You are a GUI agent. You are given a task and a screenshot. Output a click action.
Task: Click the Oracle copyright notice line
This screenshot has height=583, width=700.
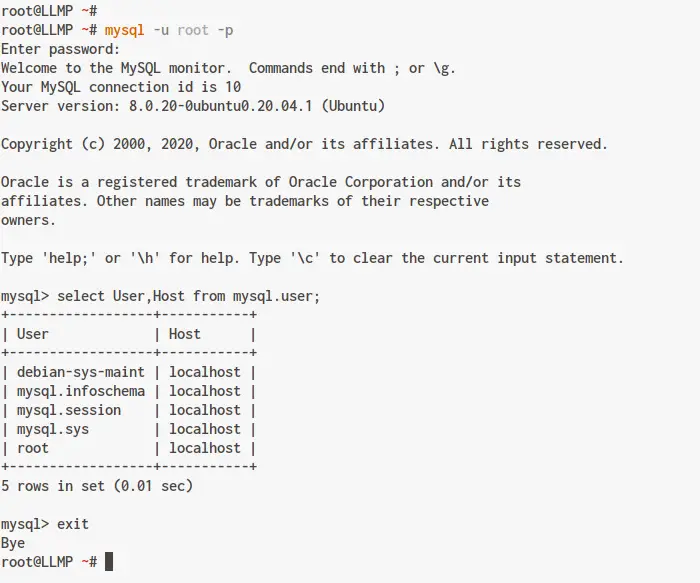pos(304,144)
